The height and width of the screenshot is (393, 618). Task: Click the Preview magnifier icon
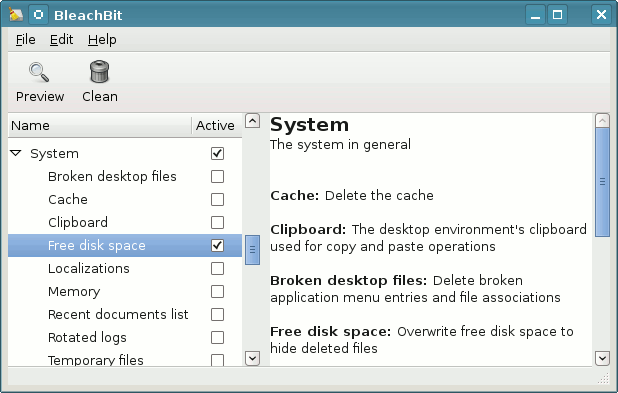click(39, 73)
